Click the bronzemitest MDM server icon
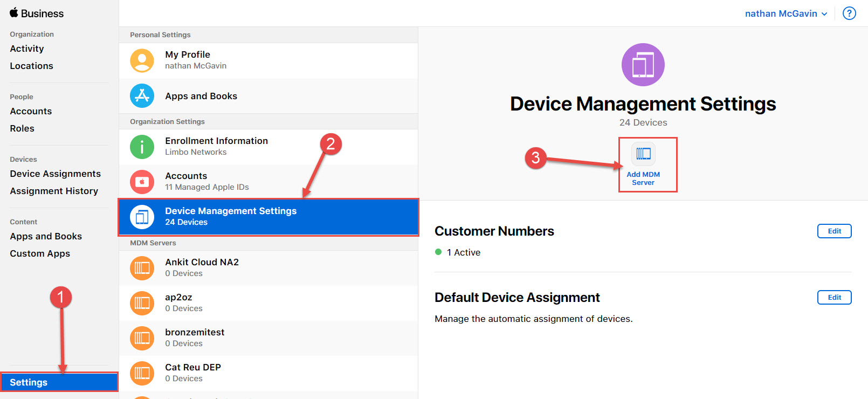This screenshot has width=868, height=399. coord(142,338)
